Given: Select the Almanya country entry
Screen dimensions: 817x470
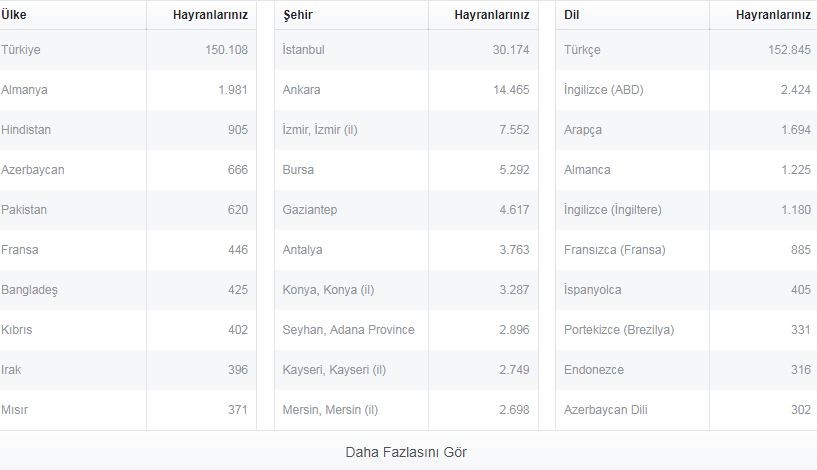Looking at the screenshot, I should 24,90.
